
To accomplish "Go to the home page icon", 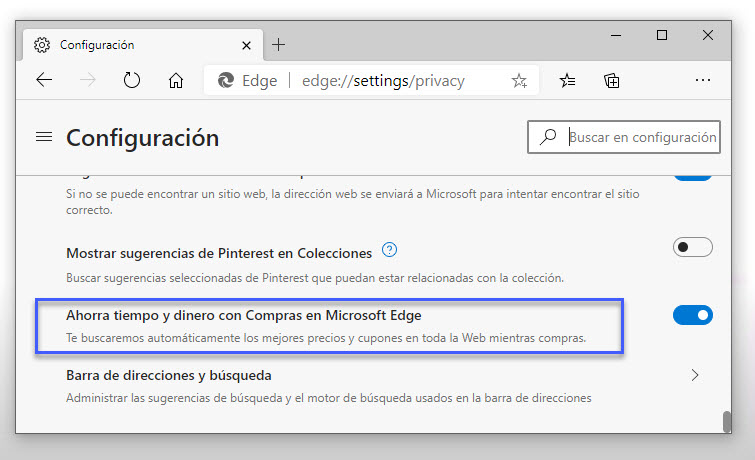I will (x=176, y=81).
